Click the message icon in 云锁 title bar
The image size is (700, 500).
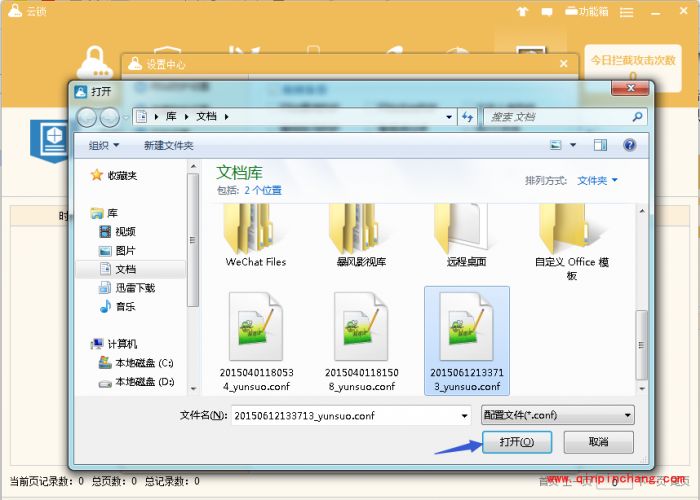pyautogui.click(x=547, y=12)
